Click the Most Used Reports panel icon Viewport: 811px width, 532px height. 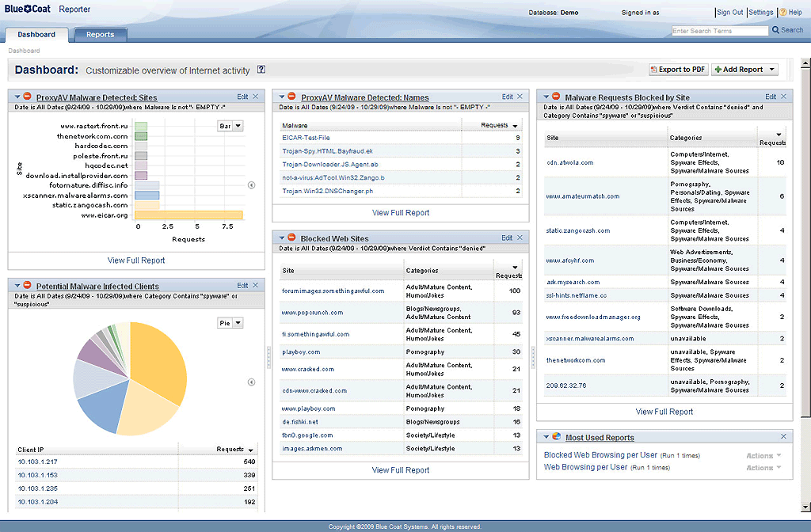click(x=556, y=436)
